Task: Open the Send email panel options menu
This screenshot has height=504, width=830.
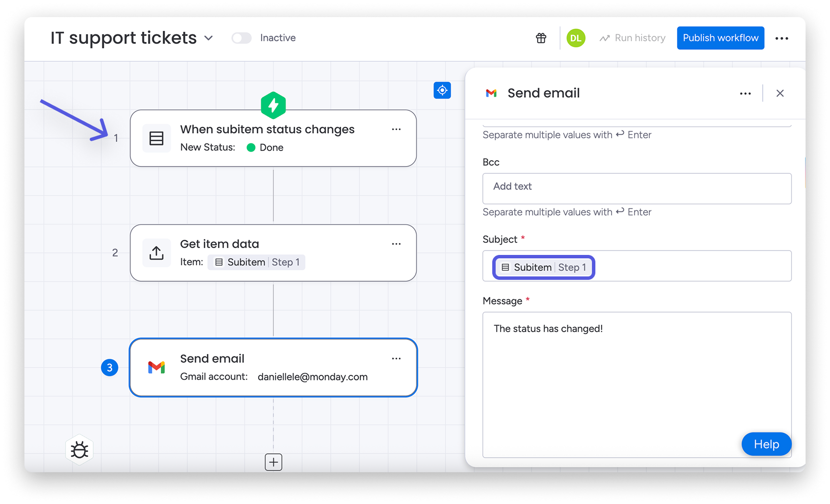Action: pyautogui.click(x=745, y=93)
